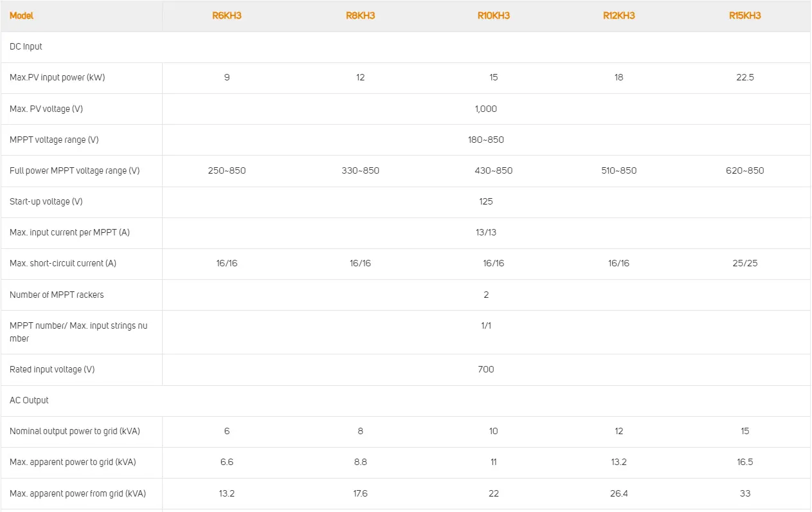Click the Nominal output power to grid label
The image size is (812, 512).
tap(73, 431)
